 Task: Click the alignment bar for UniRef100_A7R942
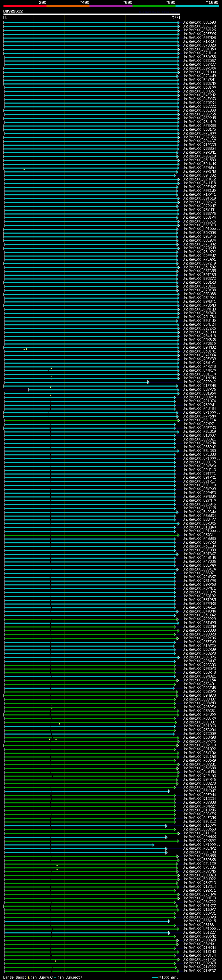76,382
